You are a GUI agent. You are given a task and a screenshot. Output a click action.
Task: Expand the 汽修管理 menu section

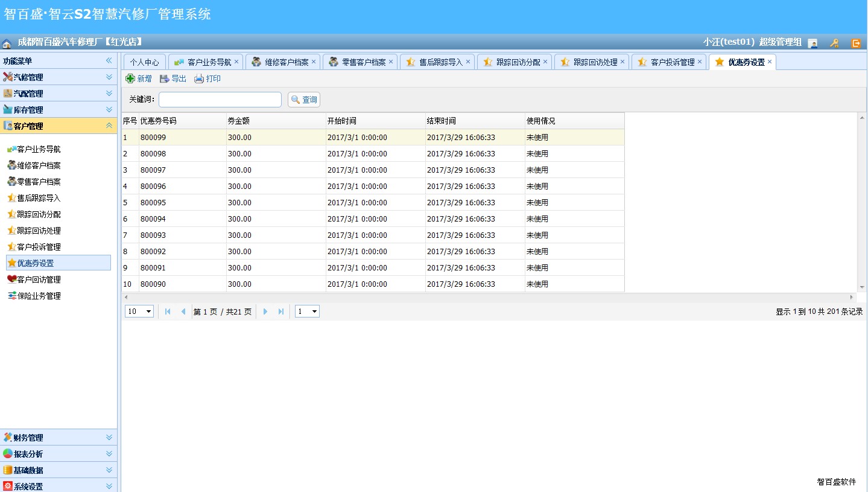[x=59, y=77]
